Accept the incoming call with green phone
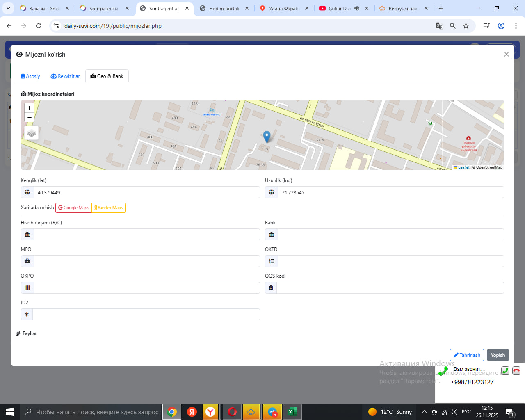 coord(505,371)
